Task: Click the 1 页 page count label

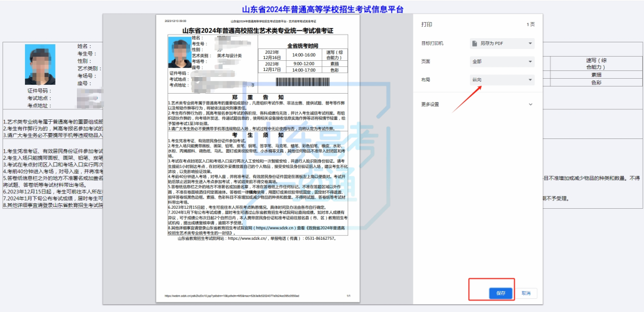Action: click(531, 25)
